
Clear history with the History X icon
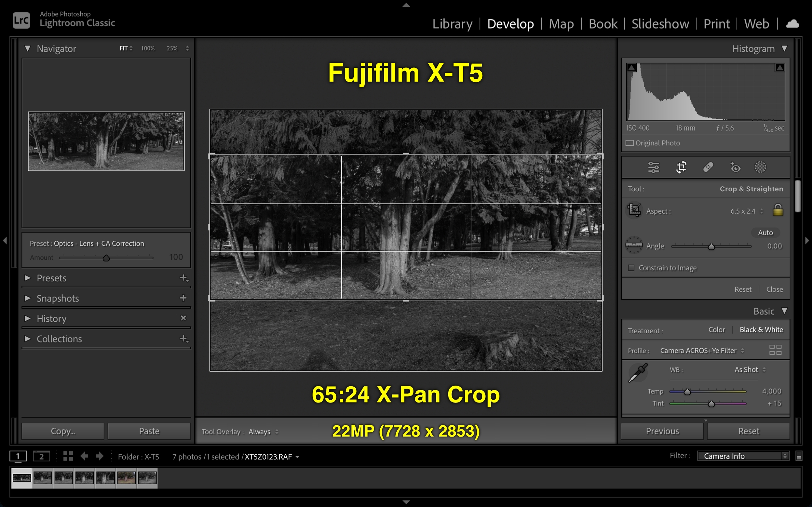183,318
